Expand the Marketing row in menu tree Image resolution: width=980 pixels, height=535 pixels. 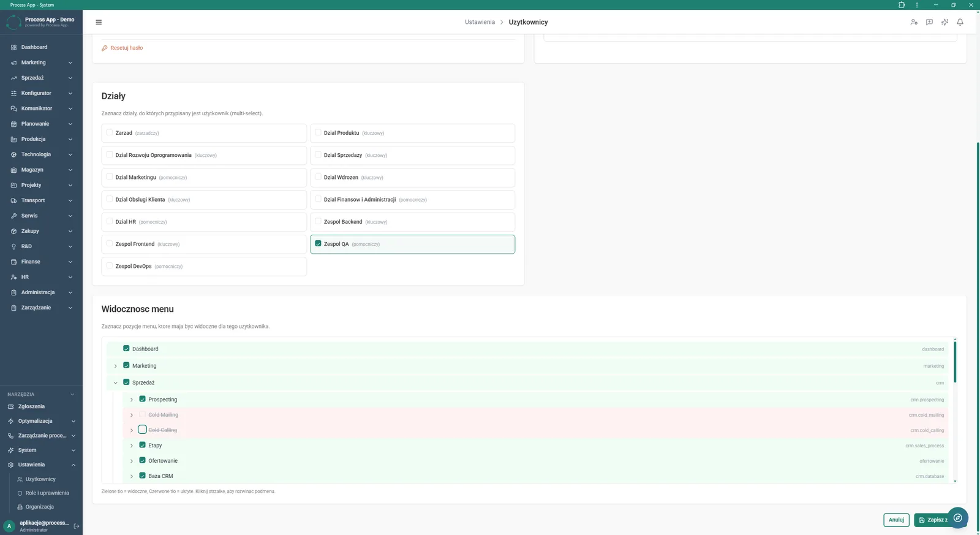pyautogui.click(x=115, y=366)
